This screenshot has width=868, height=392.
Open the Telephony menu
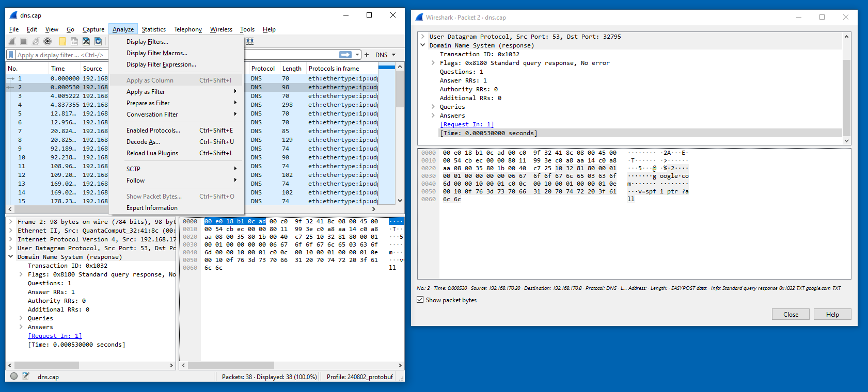click(x=188, y=29)
